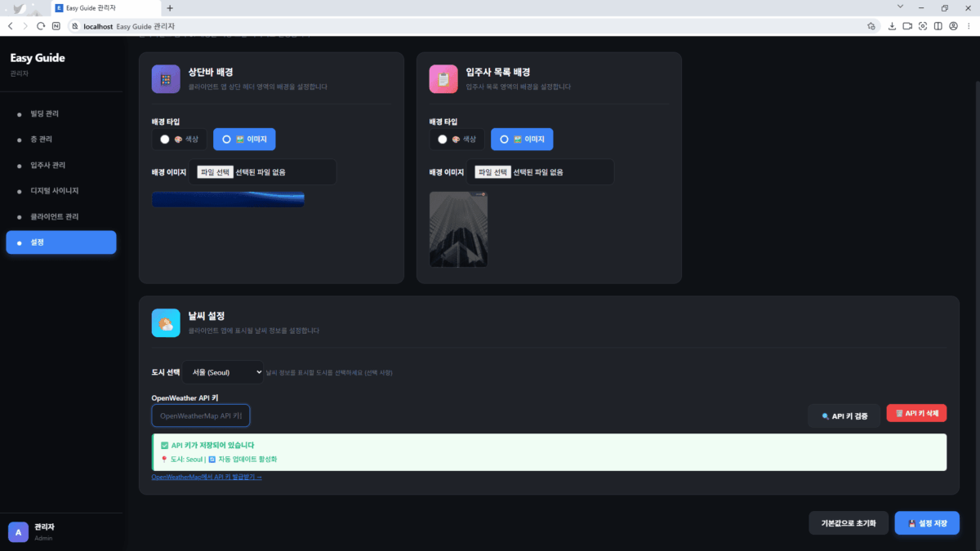Open the browser three-dot menu

coord(968,26)
